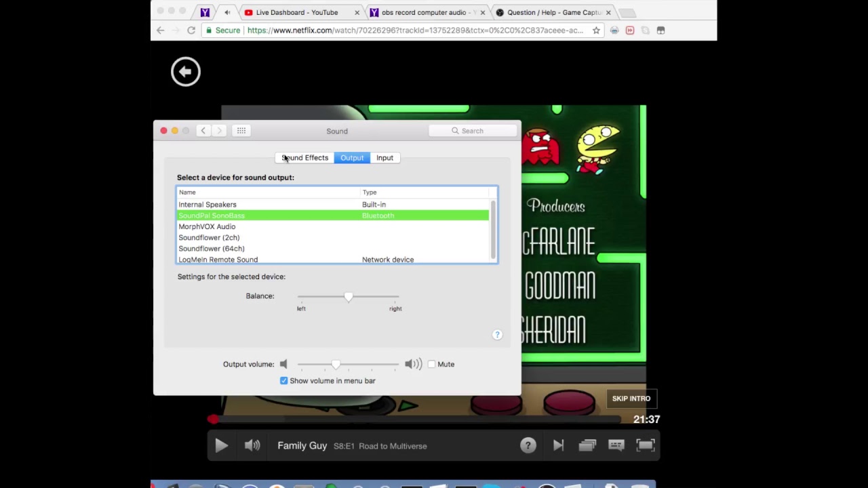Open the episodes list icon in Netflix
The width and height of the screenshot is (868, 488).
click(x=587, y=445)
